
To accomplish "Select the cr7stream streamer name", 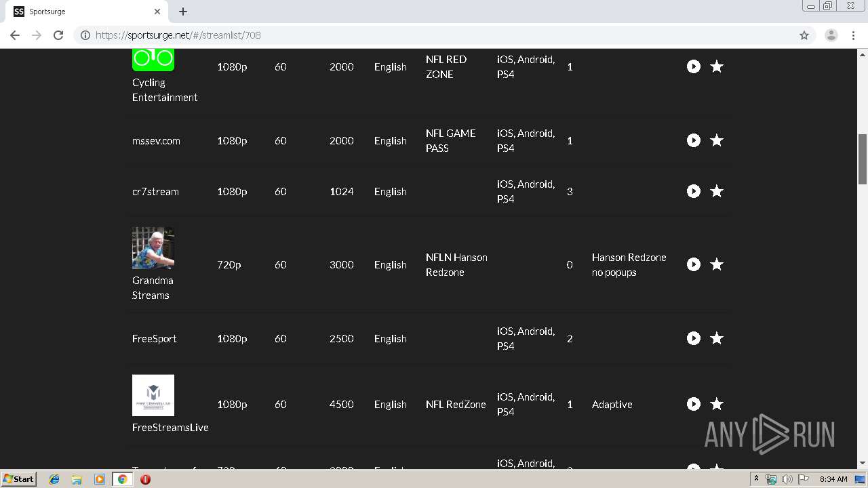I will (155, 192).
